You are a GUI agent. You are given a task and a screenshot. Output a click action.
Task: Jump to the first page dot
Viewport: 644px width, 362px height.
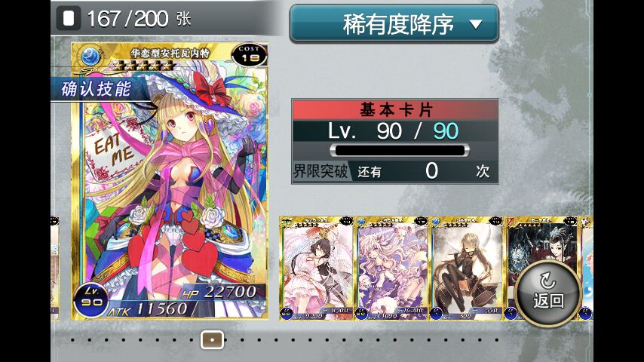[72, 340]
